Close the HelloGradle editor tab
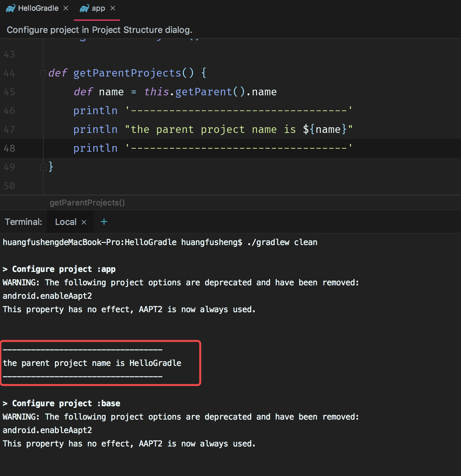The width and height of the screenshot is (461, 476). (66, 8)
